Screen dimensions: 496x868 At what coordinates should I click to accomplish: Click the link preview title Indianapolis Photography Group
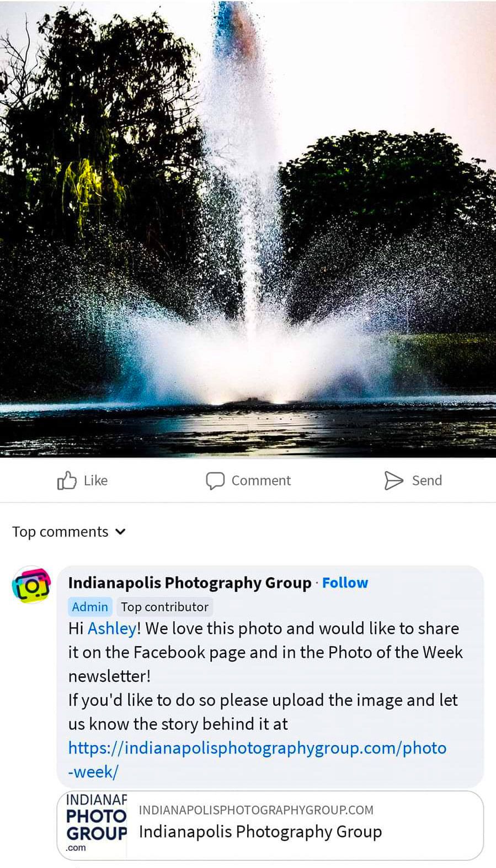[x=260, y=832]
